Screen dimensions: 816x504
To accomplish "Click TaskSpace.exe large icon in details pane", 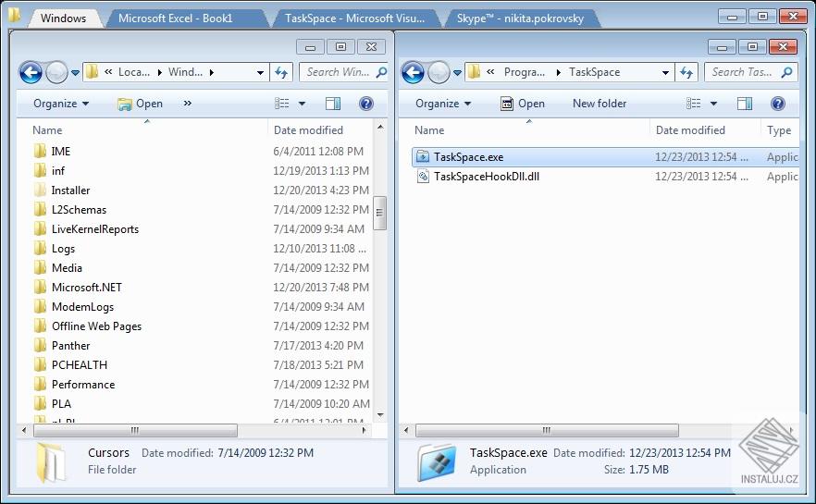I will pos(437,461).
